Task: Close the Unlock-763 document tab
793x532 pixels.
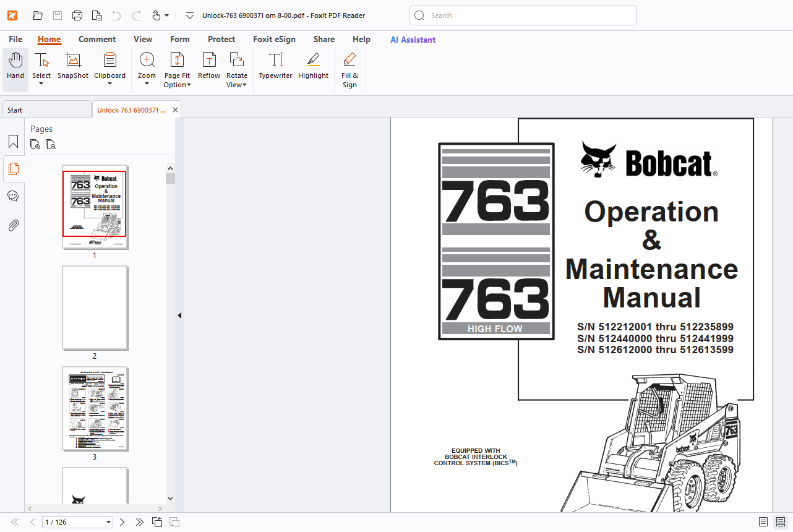Action: click(x=176, y=109)
